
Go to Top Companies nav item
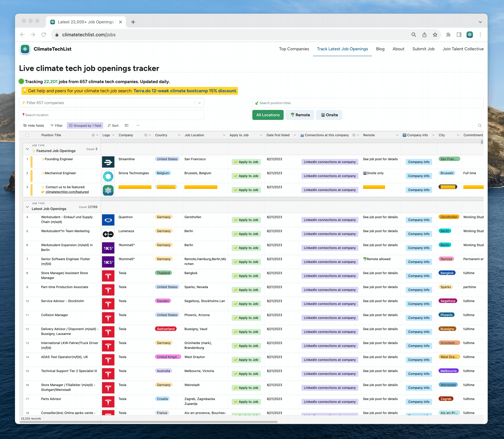tap(294, 49)
